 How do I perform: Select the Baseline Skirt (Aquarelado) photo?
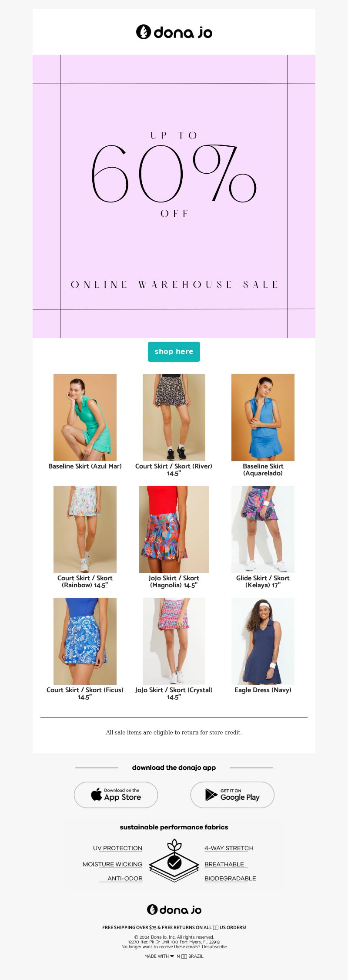coord(263,418)
